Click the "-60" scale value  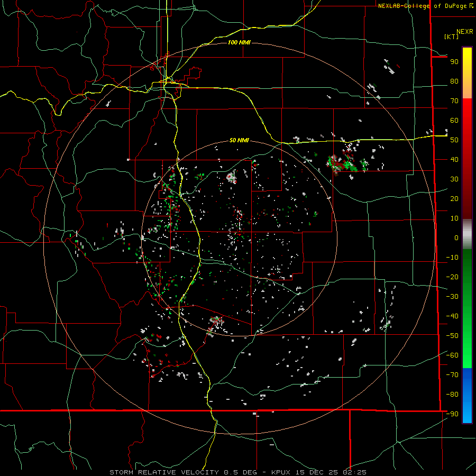click(452, 355)
